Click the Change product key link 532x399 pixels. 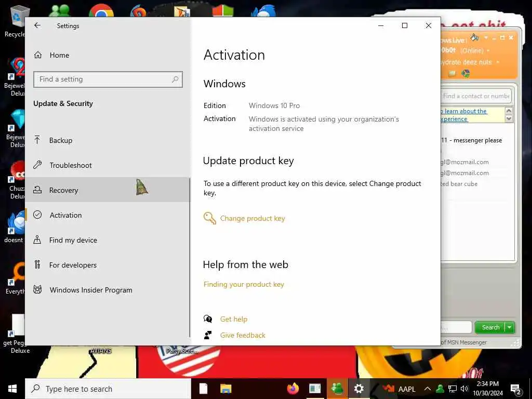tap(252, 218)
